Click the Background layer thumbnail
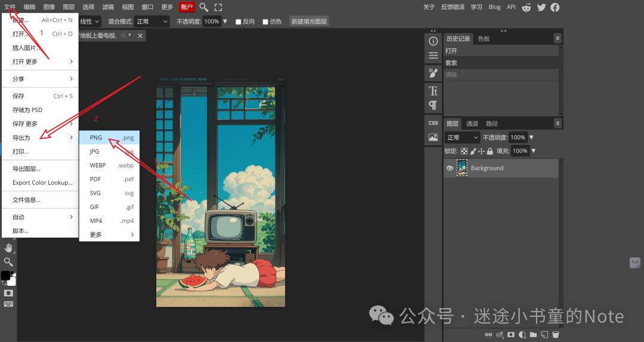This screenshot has height=342, width=644. [462, 168]
